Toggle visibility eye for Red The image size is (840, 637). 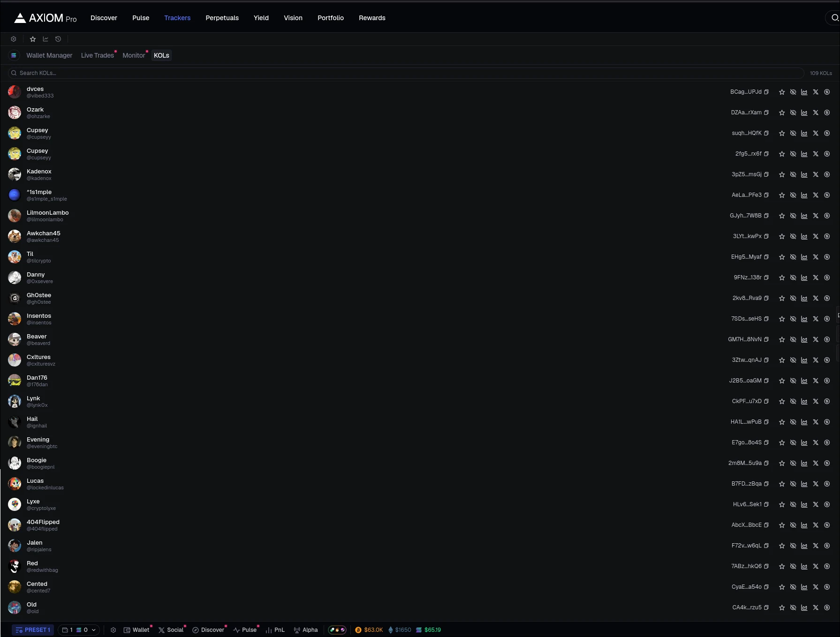click(x=793, y=566)
